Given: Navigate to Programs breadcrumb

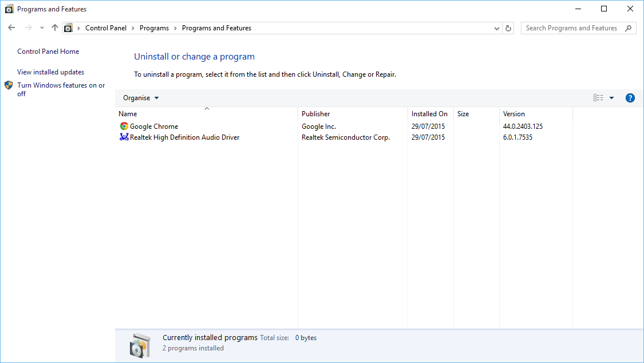Looking at the screenshot, I should pos(154,28).
